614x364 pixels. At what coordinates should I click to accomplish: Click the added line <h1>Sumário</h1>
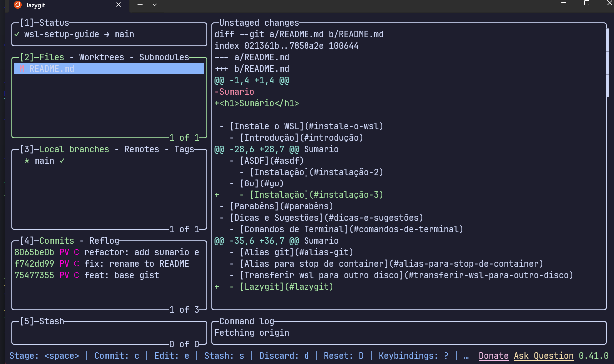257,103
